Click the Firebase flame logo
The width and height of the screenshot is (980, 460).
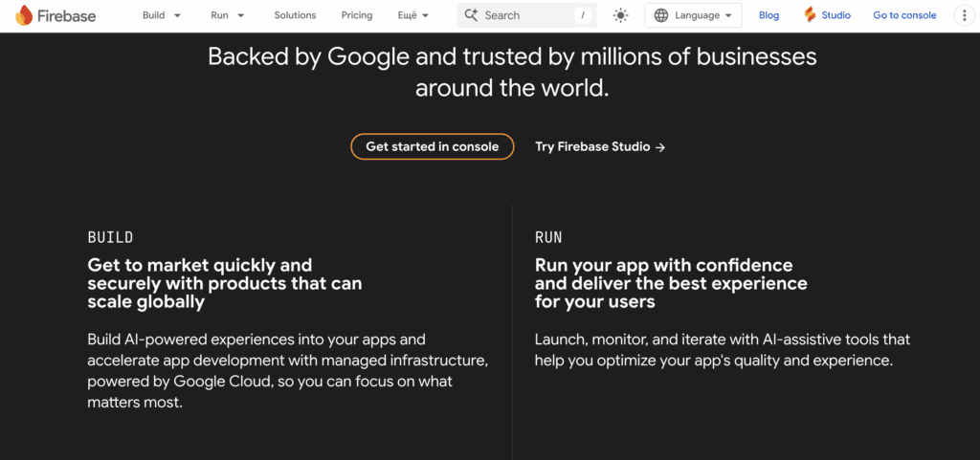coord(24,15)
